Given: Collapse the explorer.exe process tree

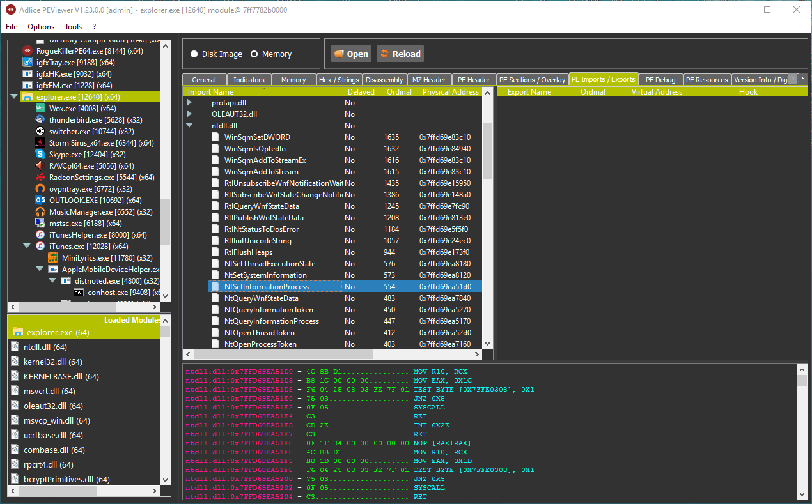Looking at the screenshot, I should coord(15,97).
